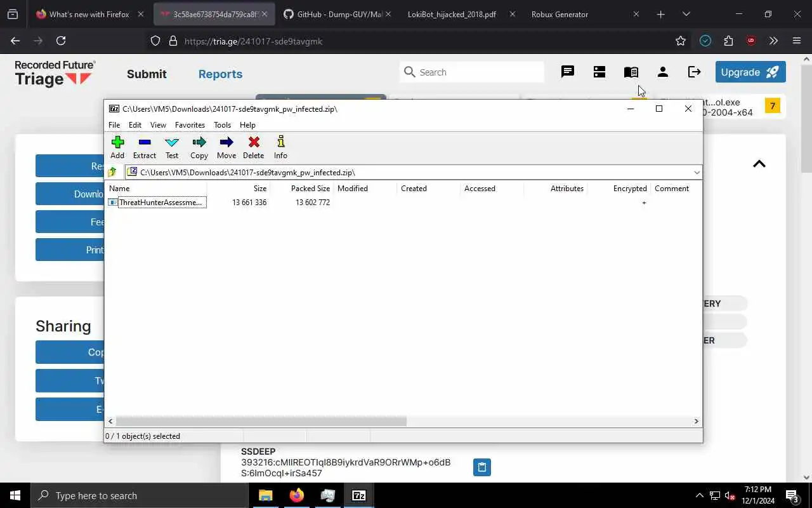
Task: Click horizontal scrollbar right arrow in 7-Zip
Action: click(x=696, y=421)
